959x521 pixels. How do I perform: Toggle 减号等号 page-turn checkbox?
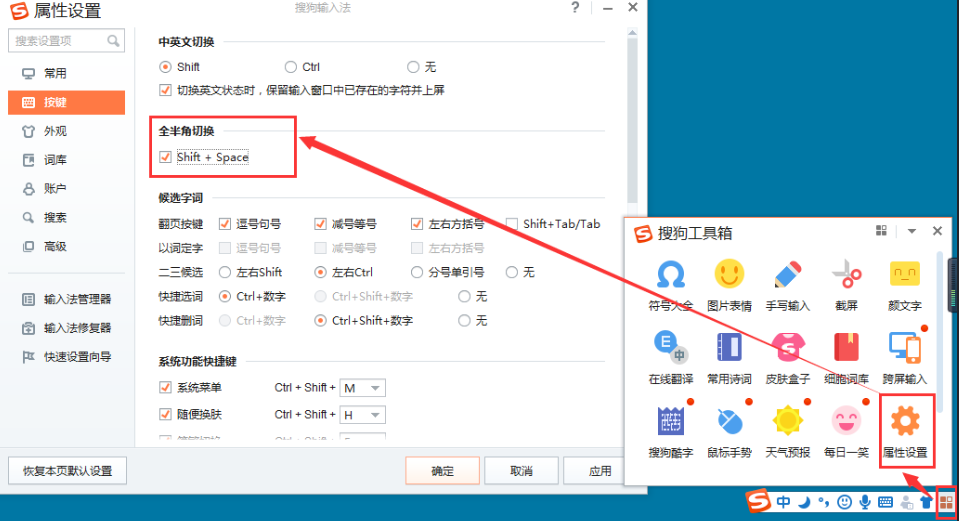tap(320, 224)
